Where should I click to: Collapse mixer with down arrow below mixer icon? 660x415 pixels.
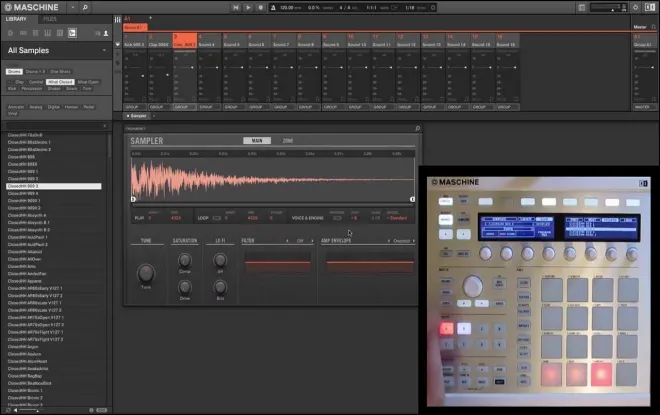(117, 45)
